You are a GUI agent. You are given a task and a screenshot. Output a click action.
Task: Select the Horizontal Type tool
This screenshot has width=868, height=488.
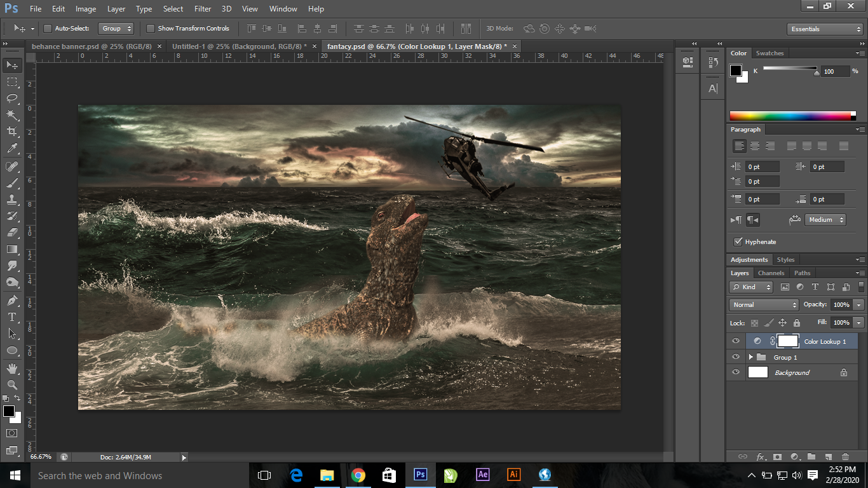point(11,317)
